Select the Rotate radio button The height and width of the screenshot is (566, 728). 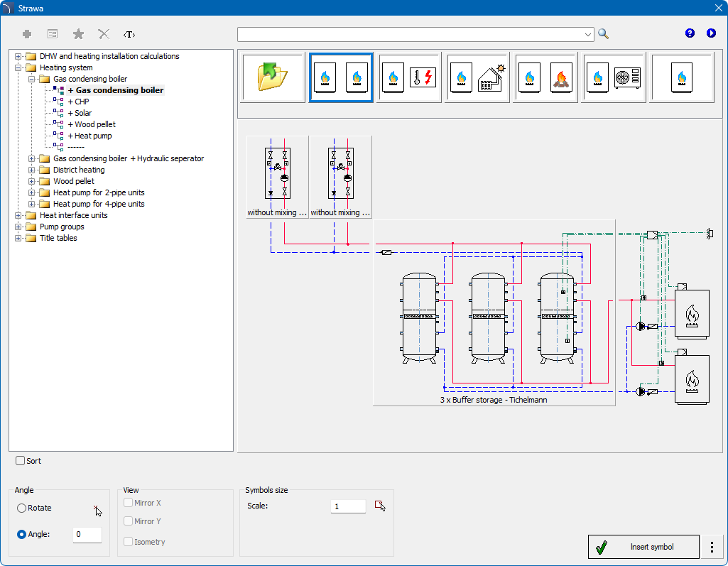pos(22,508)
